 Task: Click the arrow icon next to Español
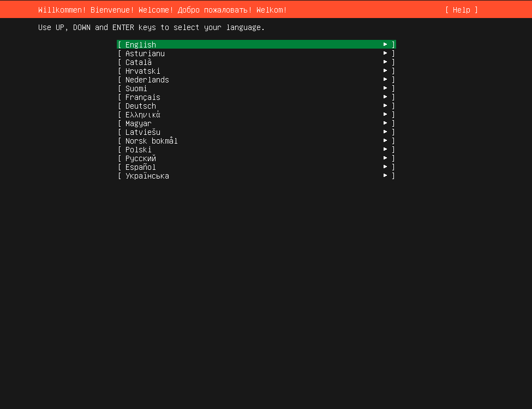coord(385,167)
